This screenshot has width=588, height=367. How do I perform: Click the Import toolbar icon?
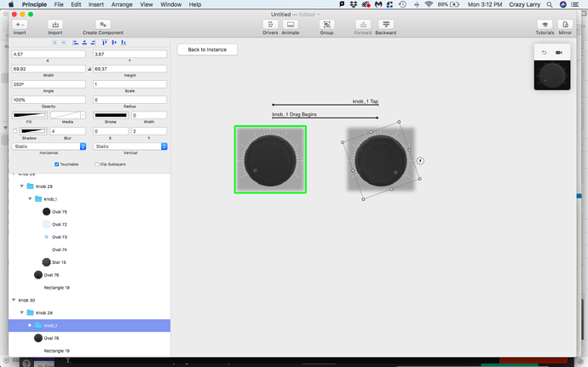coord(55,25)
